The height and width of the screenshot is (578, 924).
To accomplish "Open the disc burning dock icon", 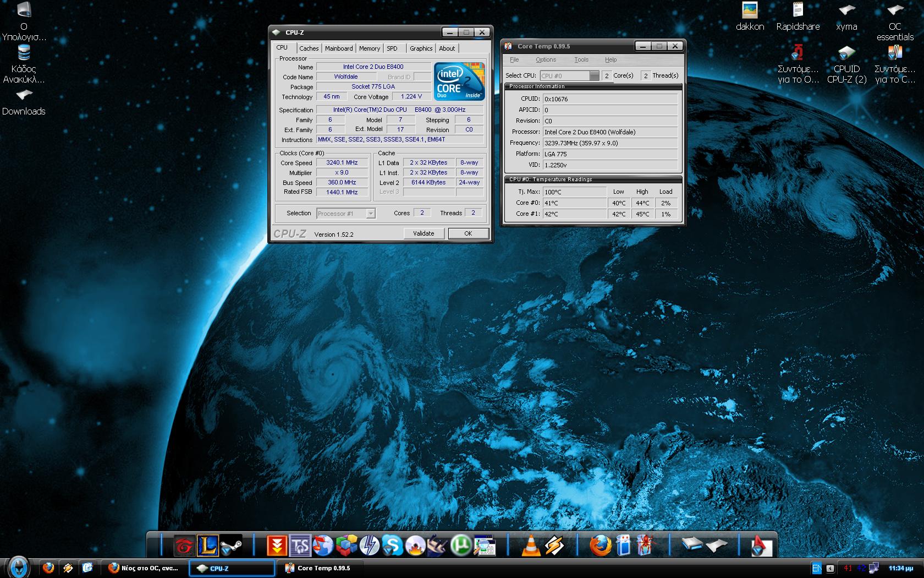I will pos(416,546).
